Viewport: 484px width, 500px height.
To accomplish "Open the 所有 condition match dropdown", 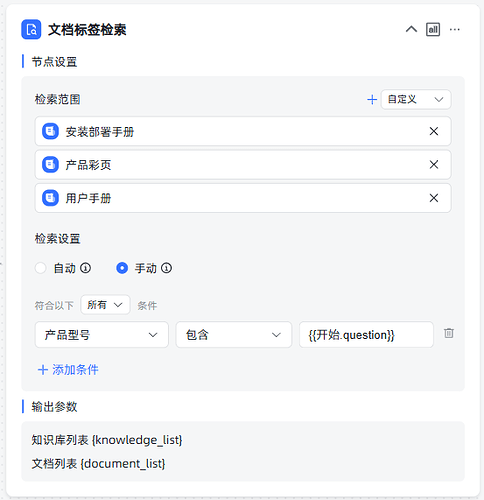I will [105, 305].
